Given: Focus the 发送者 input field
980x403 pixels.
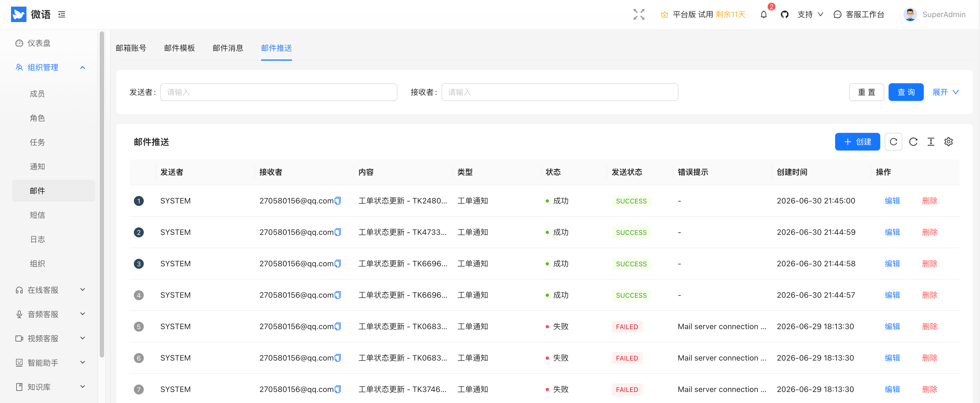Looking at the screenshot, I should [279, 92].
